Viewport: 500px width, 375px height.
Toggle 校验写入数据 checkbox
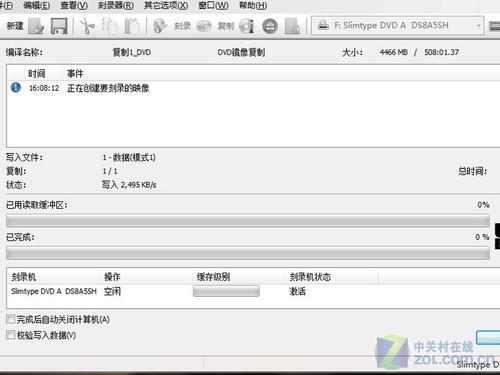(10, 335)
